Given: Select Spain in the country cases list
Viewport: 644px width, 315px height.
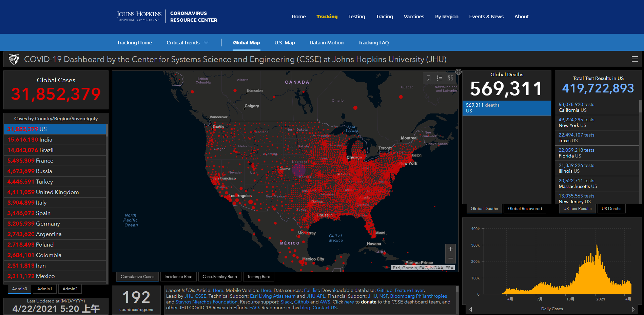Looking at the screenshot, I should [x=55, y=213].
